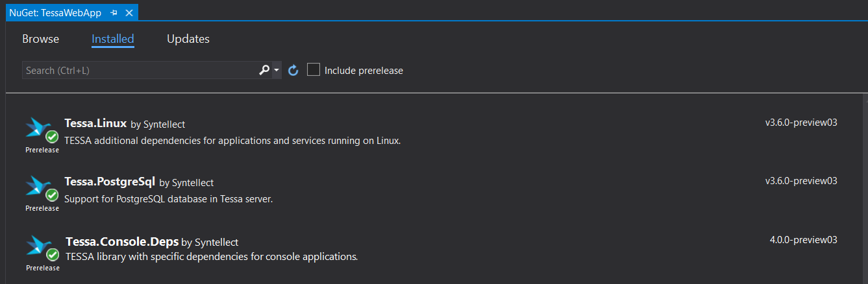
Task: Click version 4.0.0-preview03 of Tessa.Console.Deps
Action: 803,240
